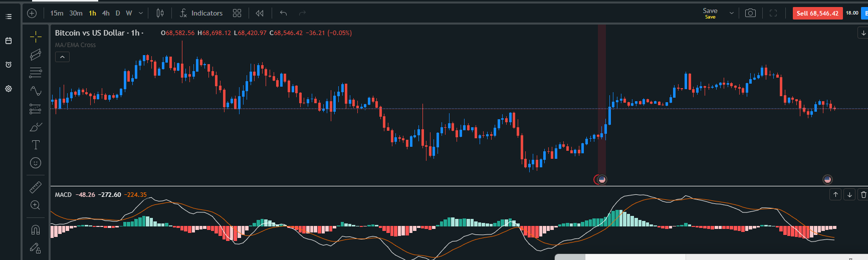Click the red Sell 68,546.42 button
Viewport: 868px width, 260px height.
click(817, 13)
